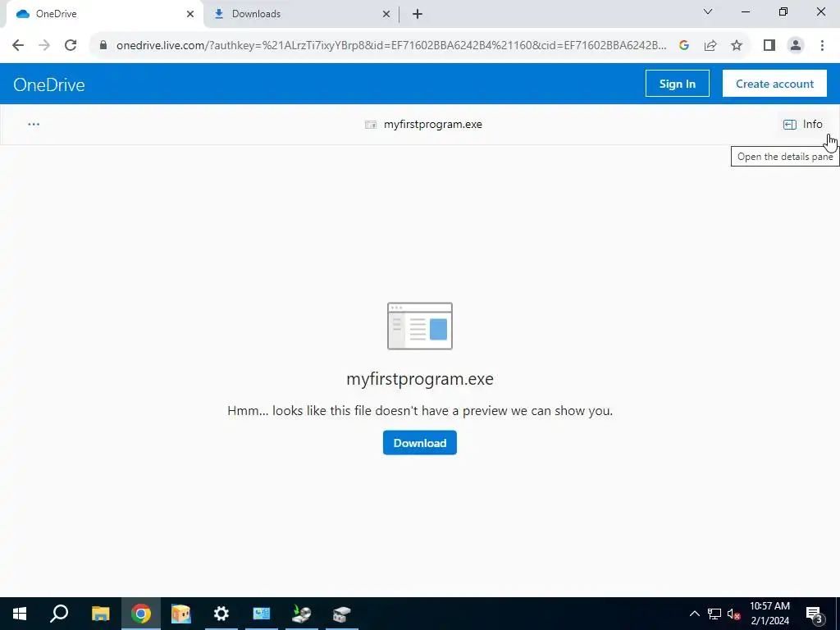Open the Chrome side panel
The height and width of the screenshot is (630, 840).
[769, 45]
